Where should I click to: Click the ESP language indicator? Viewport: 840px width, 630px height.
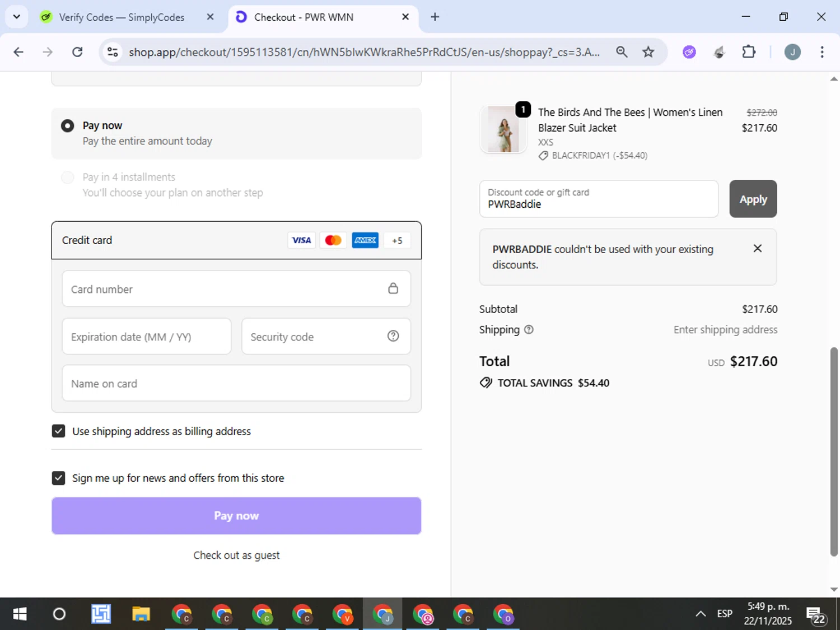coord(725,614)
